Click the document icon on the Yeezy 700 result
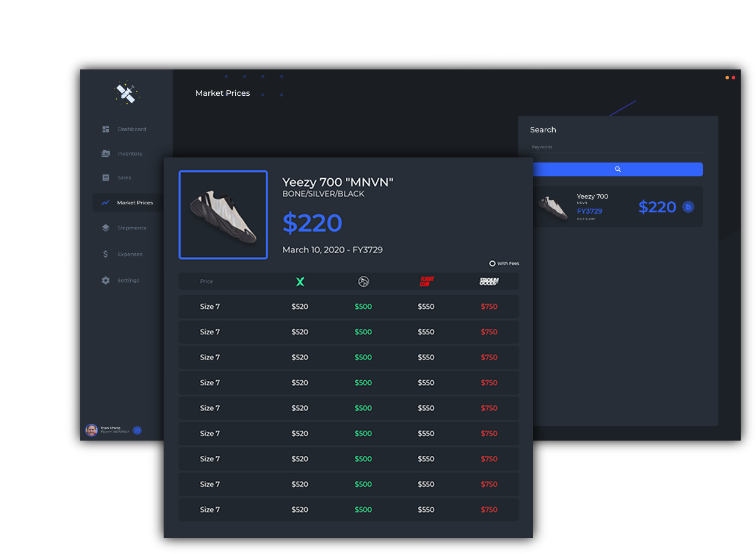 688,207
